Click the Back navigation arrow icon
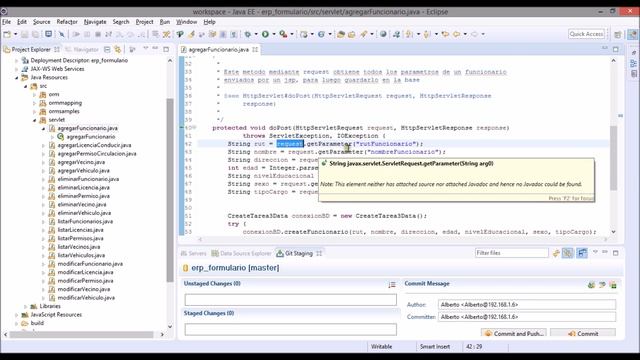 [456, 34]
